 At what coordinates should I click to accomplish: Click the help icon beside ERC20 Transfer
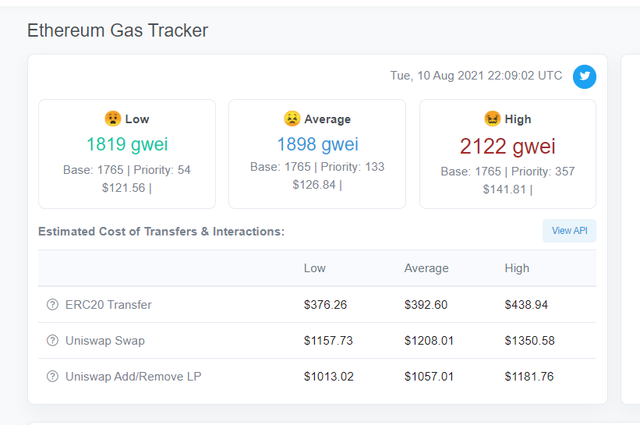coord(52,305)
